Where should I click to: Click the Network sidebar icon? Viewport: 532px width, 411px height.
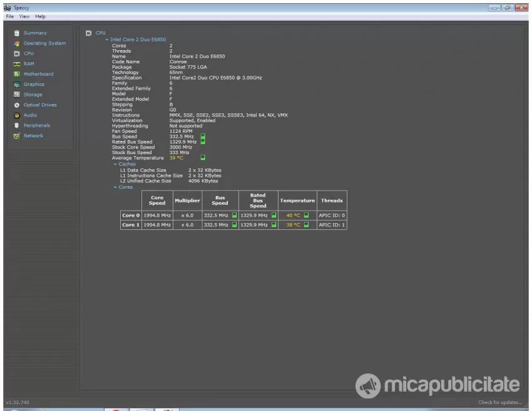coord(17,136)
